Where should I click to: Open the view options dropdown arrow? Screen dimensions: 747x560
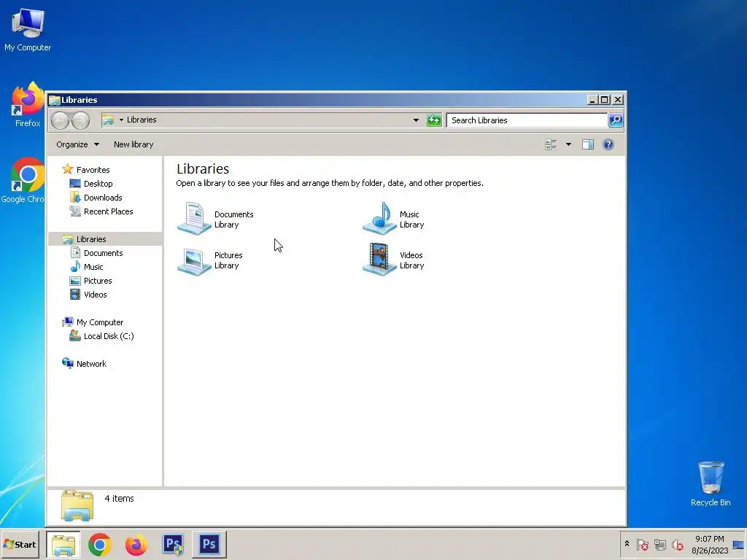tap(568, 144)
